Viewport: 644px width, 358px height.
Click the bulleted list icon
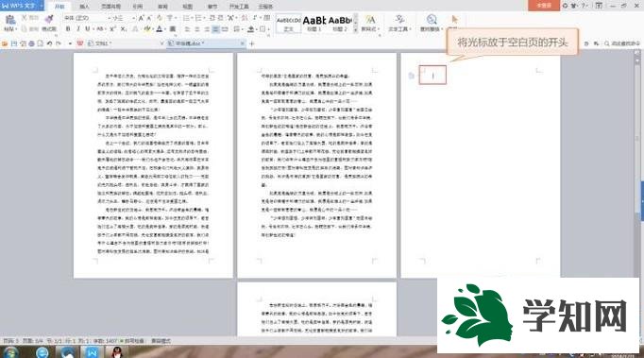pos(186,18)
